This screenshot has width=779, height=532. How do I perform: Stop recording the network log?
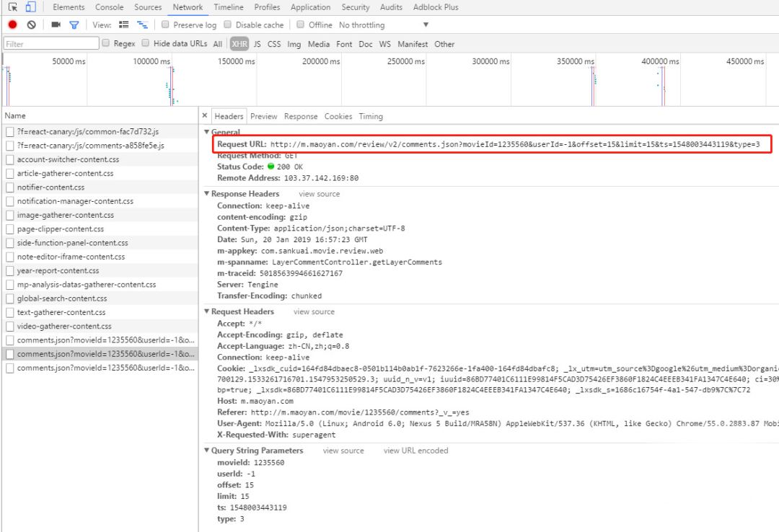(x=12, y=25)
